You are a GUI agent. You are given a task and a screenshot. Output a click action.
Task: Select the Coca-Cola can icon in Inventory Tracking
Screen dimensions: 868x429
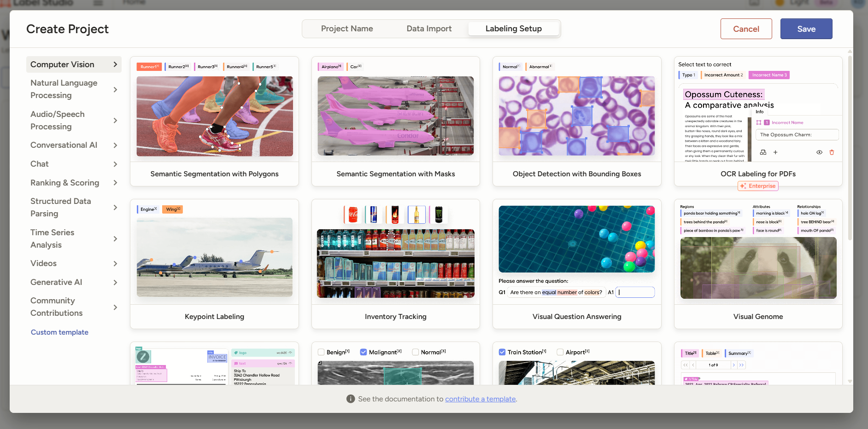[353, 214]
